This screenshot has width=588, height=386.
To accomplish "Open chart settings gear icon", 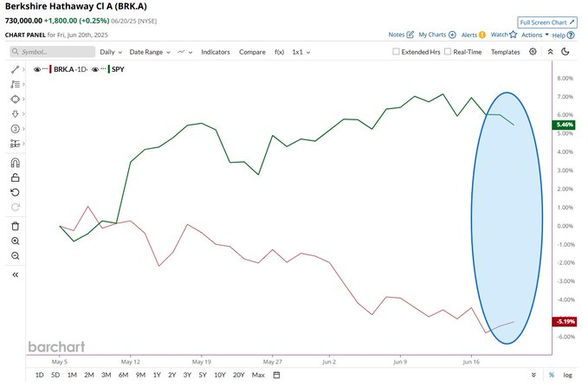I will (x=533, y=52).
